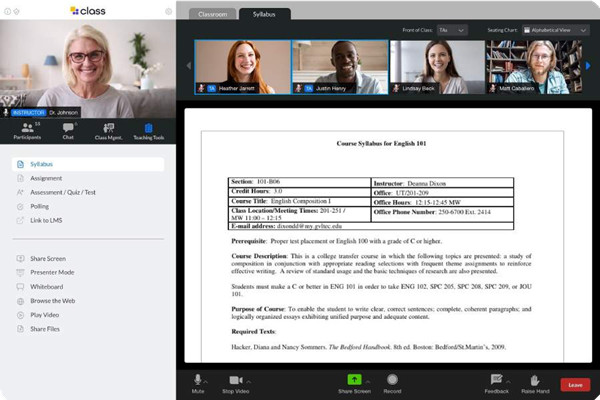The height and width of the screenshot is (400, 600).
Task: Click the red Leave button
Action: click(574, 384)
